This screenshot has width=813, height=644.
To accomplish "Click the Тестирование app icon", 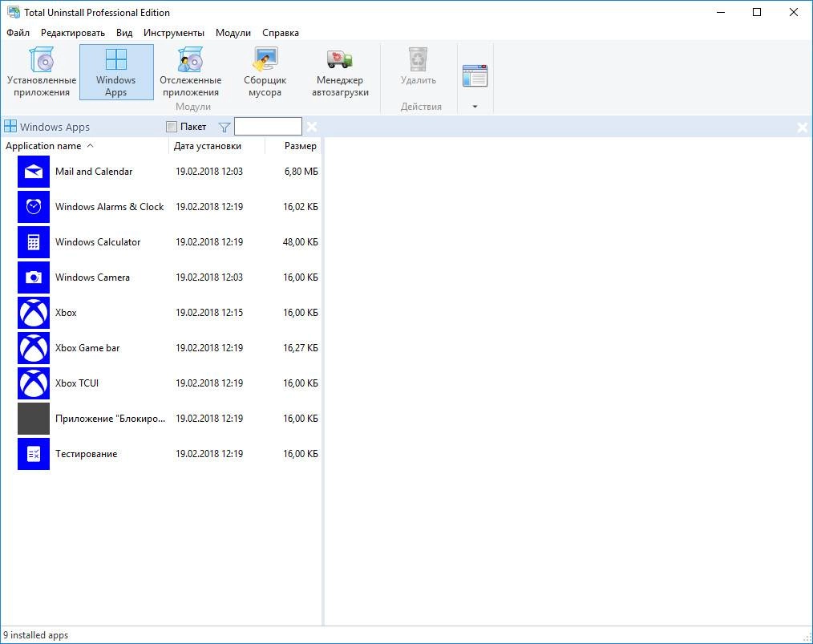I will (34, 454).
